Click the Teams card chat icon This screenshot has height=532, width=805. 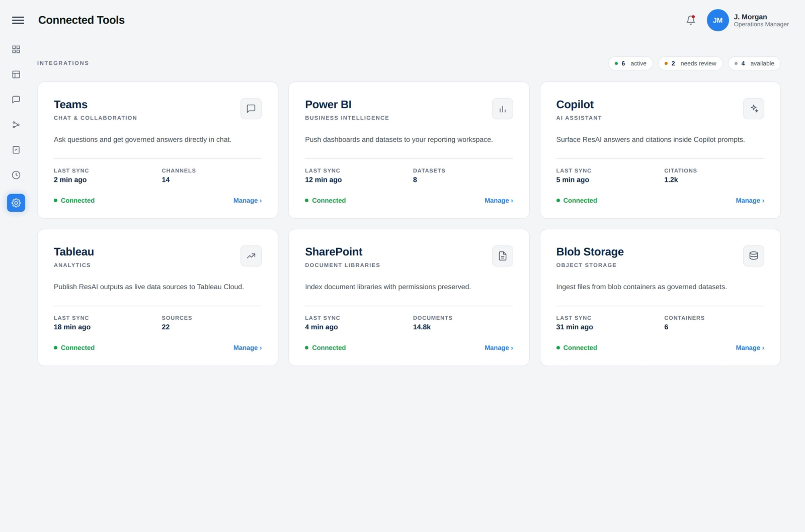coord(251,109)
